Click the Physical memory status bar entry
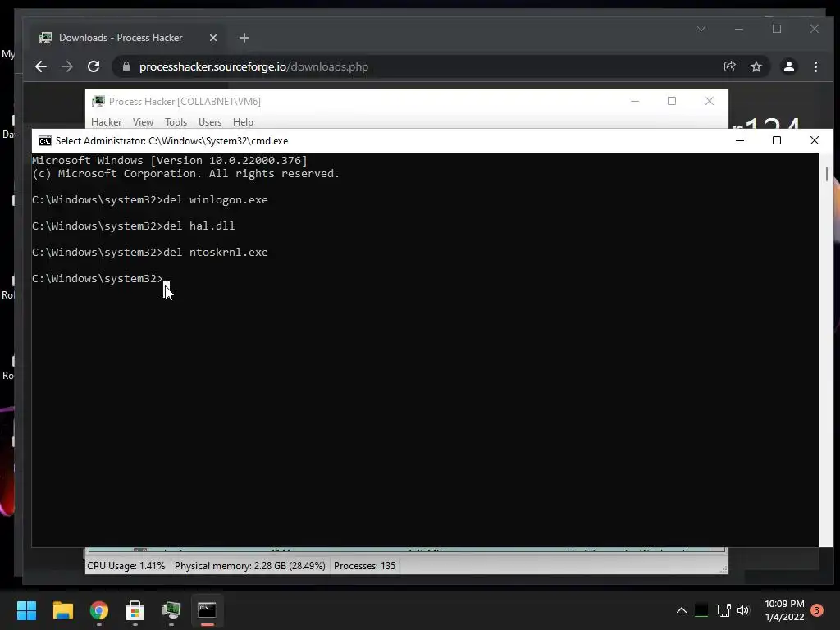 249,566
